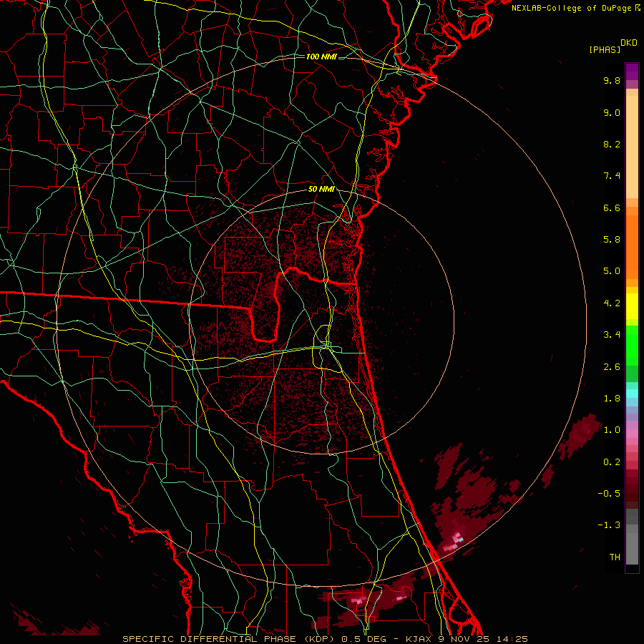Click the cyan band of the color bar
Viewport: 644px width, 644px height.
[632, 394]
